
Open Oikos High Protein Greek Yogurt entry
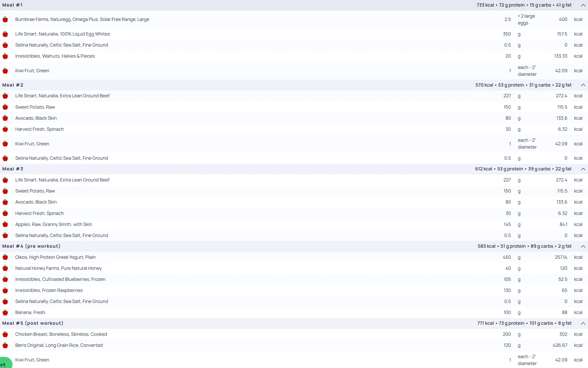(55, 257)
